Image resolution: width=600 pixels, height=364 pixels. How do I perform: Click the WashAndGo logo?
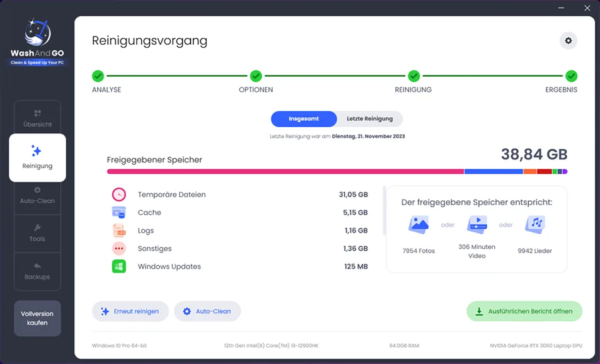(x=38, y=42)
